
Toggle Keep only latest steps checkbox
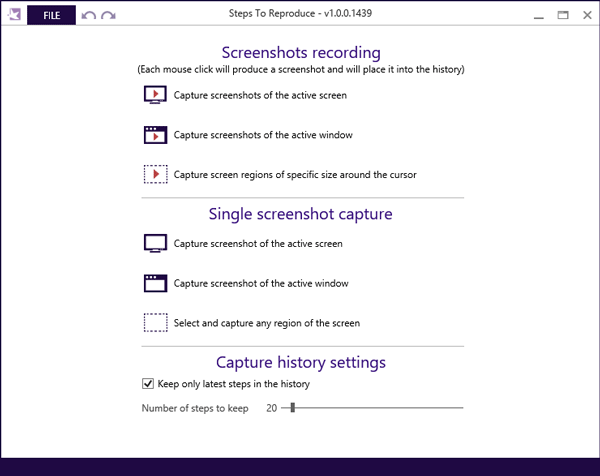148,383
